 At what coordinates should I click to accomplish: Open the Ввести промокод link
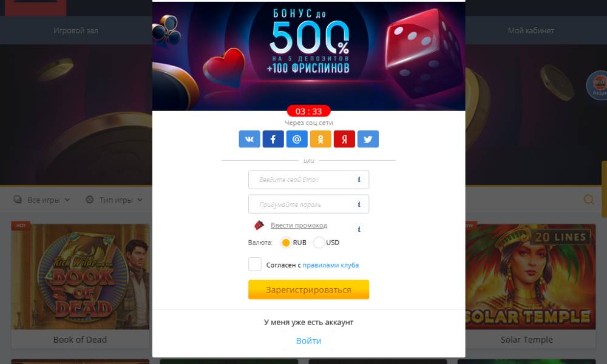coord(299,225)
